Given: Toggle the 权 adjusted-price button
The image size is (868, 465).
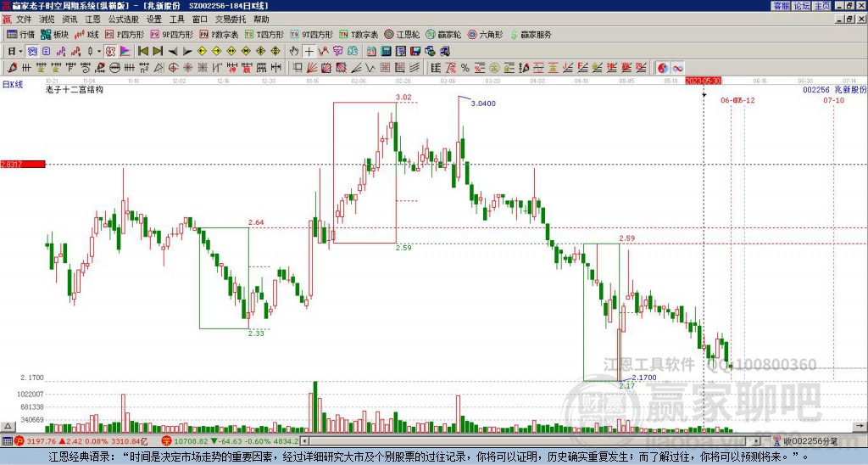Looking at the screenshot, I should pos(110,52).
